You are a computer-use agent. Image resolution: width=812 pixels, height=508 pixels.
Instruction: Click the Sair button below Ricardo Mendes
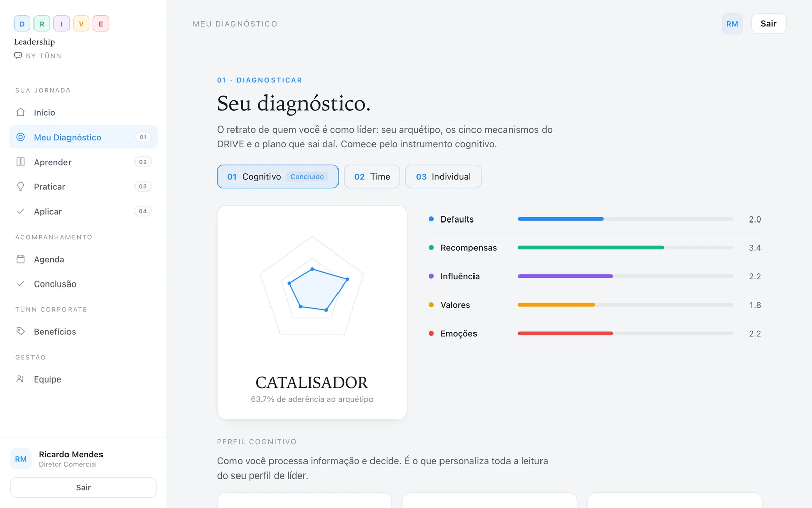[83, 487]
